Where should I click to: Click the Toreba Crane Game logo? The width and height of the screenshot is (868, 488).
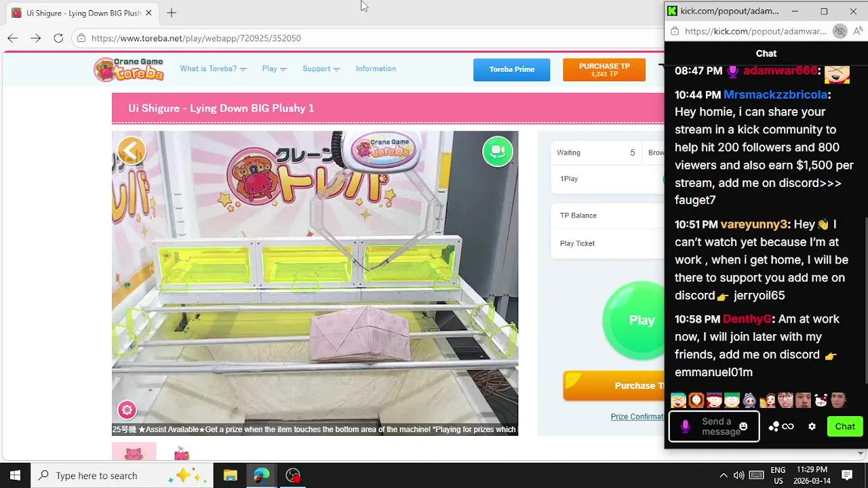click(129, 69)
